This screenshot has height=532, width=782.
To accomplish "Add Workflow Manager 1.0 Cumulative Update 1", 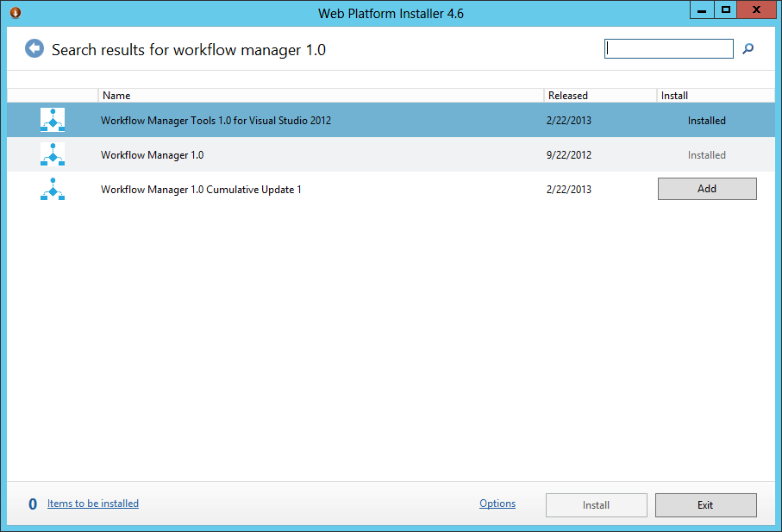I will tap(706, 188).
